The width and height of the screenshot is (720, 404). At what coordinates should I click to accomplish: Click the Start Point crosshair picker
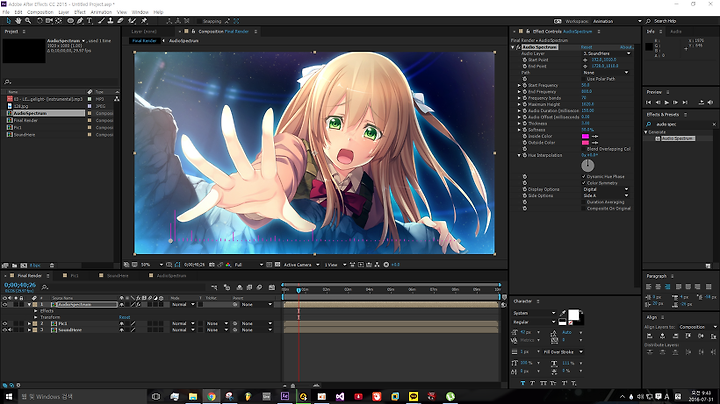pyautogui.click(x=585, y=60)
